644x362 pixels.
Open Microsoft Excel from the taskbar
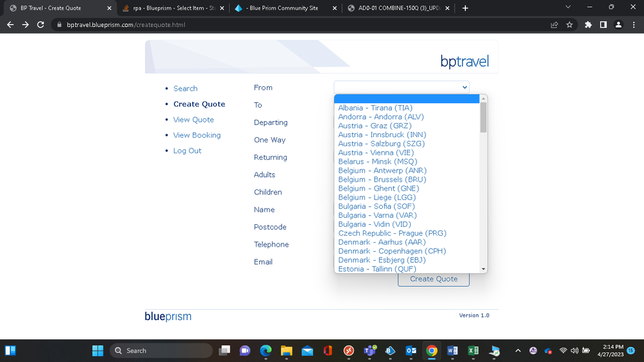point(473,350)
